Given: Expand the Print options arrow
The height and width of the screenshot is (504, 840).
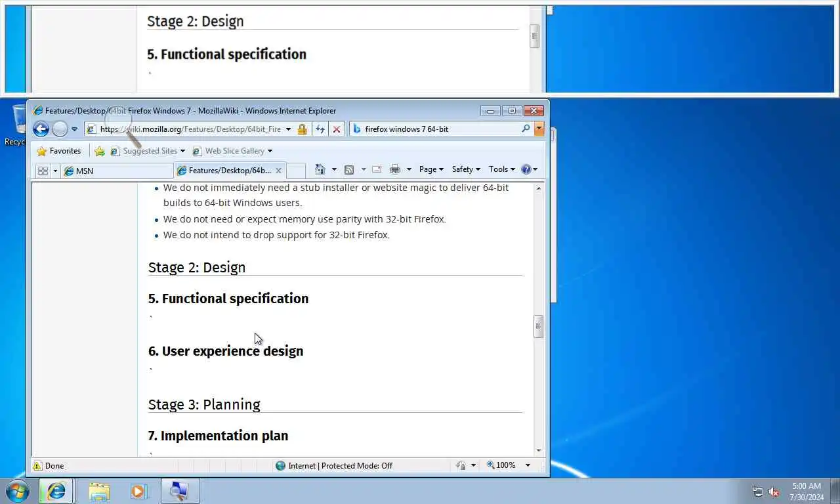Looking at the screenshot, I should [x=409, y=169].
